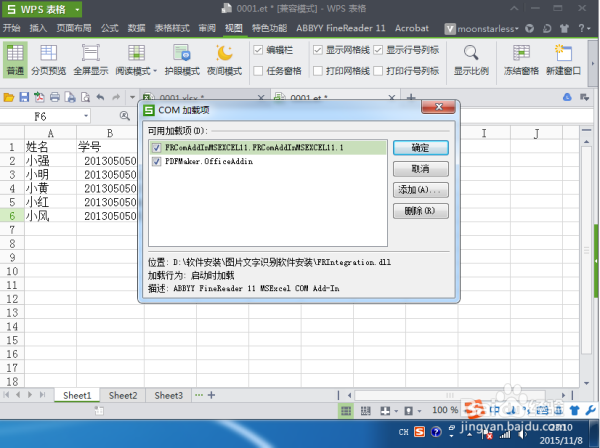The width and height of the screenshot is (600, 448).
Task: Activate 阅读模式 reading mode icon
Action: click(x=136, y=53)
